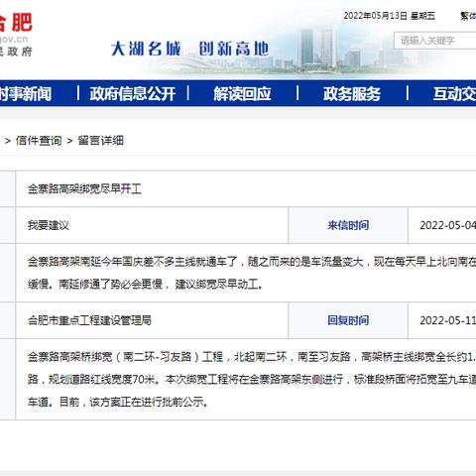The height and width of the screenshot is (476, 476).
Task: Click the 回复时间 label
Action: point(348,320)
